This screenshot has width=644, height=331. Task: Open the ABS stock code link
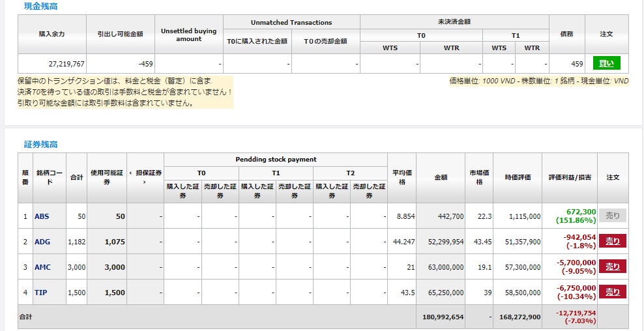coord(42,216)
